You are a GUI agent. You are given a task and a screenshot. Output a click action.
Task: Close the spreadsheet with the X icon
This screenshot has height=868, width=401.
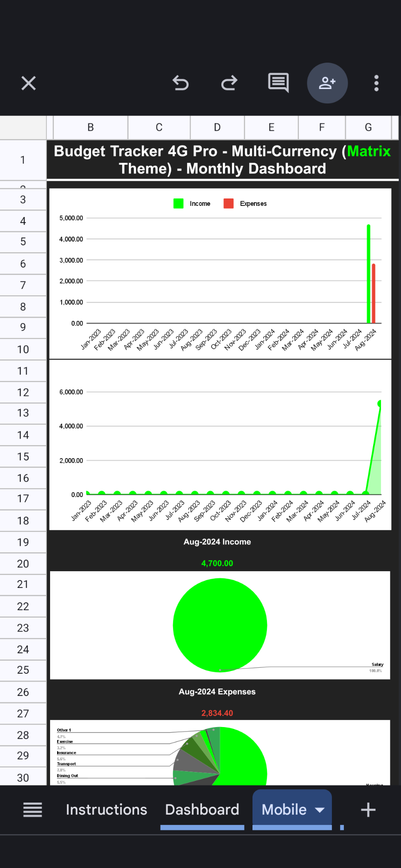click(x=29, y=83)
